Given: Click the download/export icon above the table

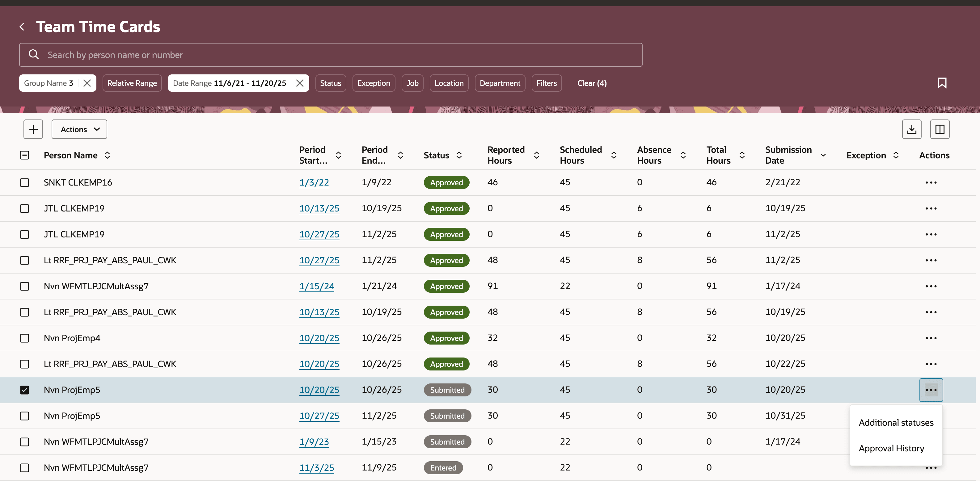Looking at the screenshot, I should tap(912, 129).
